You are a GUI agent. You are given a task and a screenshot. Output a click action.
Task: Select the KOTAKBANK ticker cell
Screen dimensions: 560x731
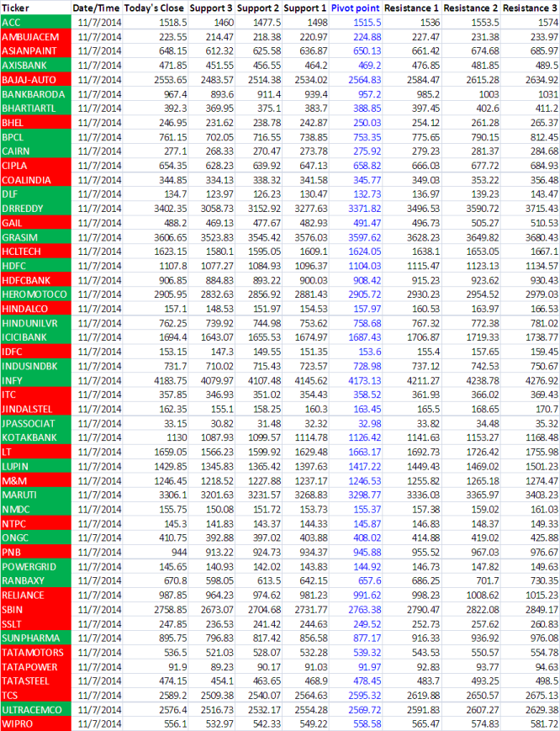tap(36, 437)
